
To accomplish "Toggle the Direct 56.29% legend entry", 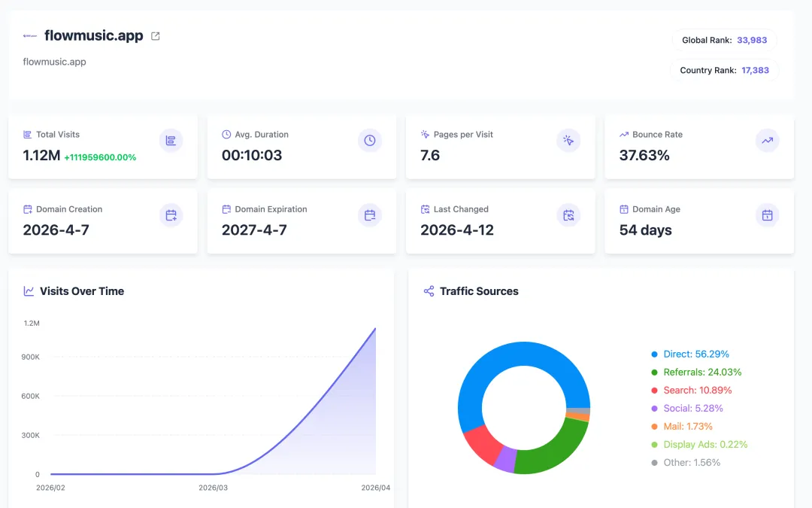I will click(x=689, y=354).
